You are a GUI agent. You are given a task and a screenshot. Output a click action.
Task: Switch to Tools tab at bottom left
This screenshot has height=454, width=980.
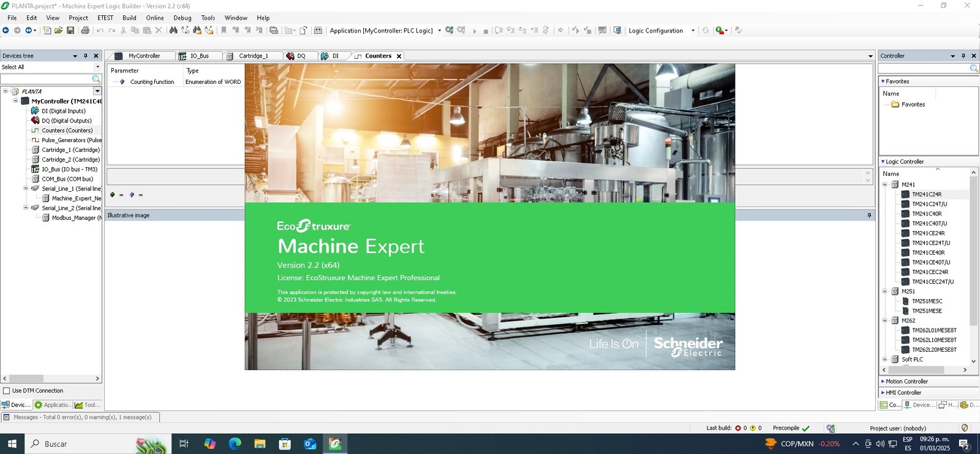click(x=87, y=405)
